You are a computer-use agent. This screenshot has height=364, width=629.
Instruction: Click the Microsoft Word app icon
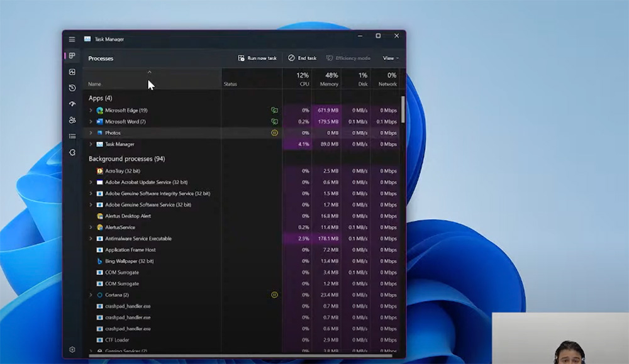99,121
